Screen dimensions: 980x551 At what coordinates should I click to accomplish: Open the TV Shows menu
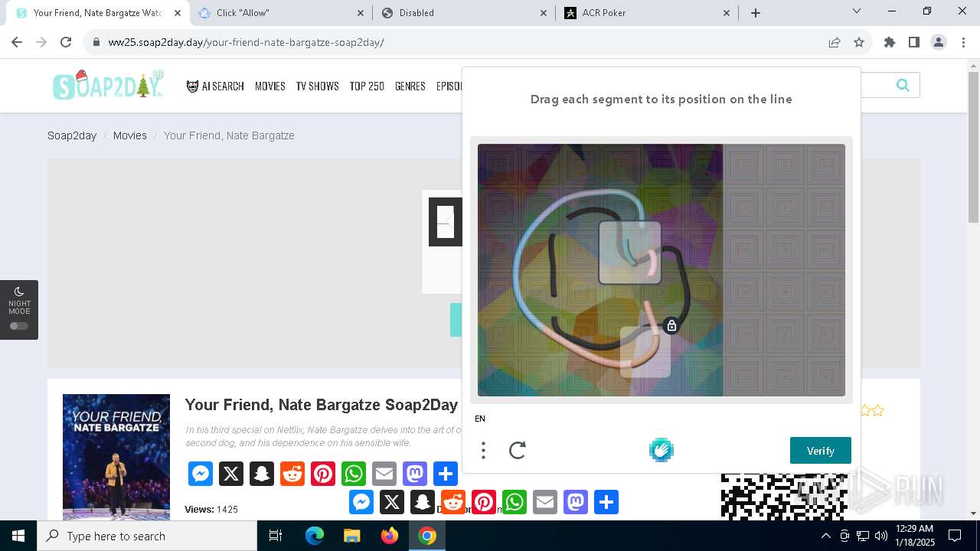(x=318, y=86)
